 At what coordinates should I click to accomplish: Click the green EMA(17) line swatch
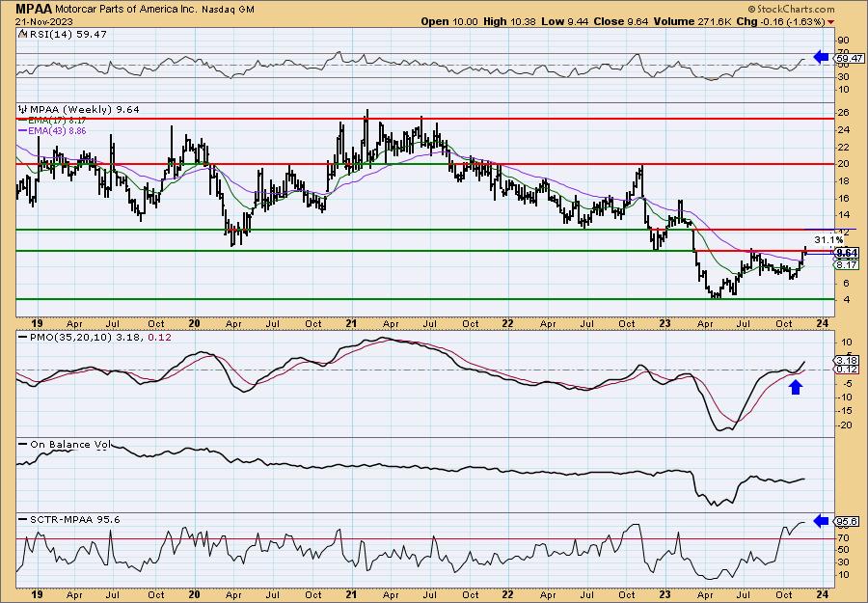pyautogui.click(x=23, y=121)
